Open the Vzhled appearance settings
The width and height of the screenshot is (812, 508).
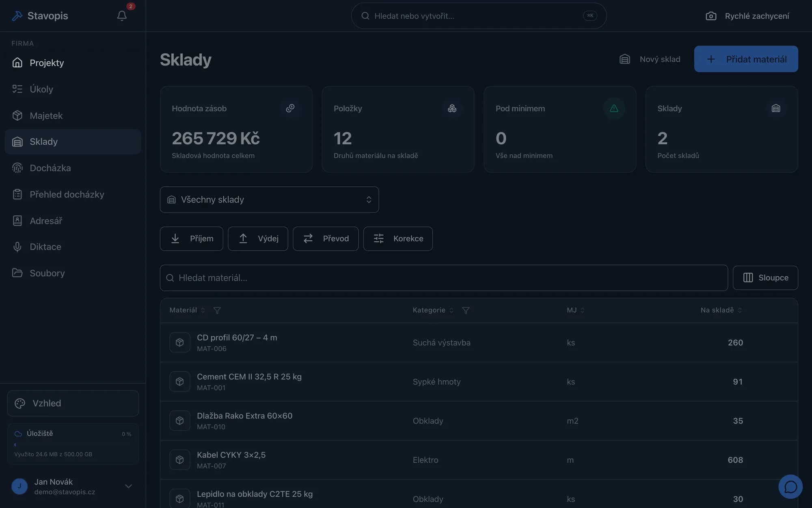point(73,403)
